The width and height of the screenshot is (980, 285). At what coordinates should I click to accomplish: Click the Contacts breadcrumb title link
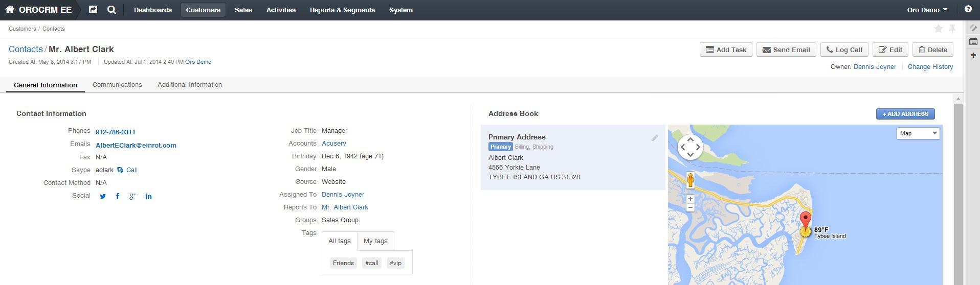(26, 49)
